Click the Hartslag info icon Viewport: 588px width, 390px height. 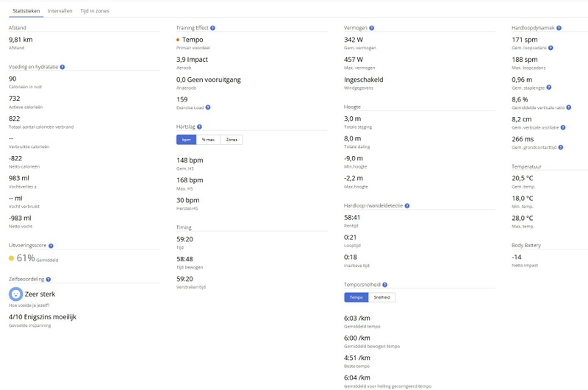point(198,127)
